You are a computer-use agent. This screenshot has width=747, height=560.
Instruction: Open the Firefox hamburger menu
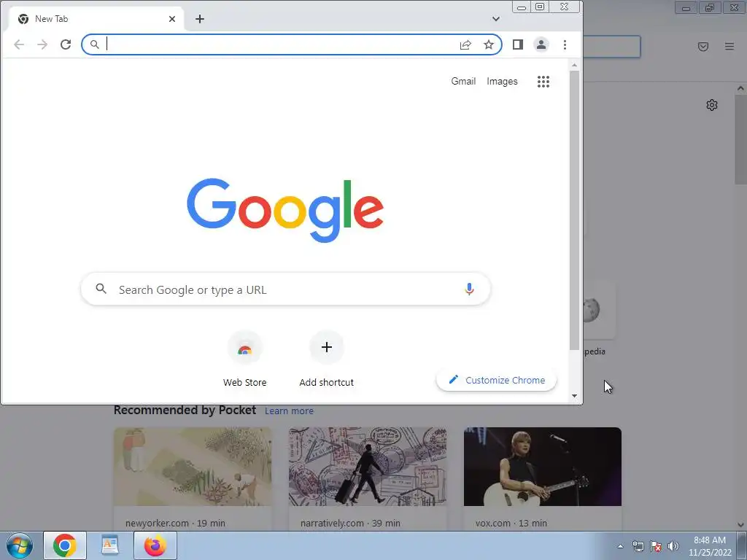point(729,47)
